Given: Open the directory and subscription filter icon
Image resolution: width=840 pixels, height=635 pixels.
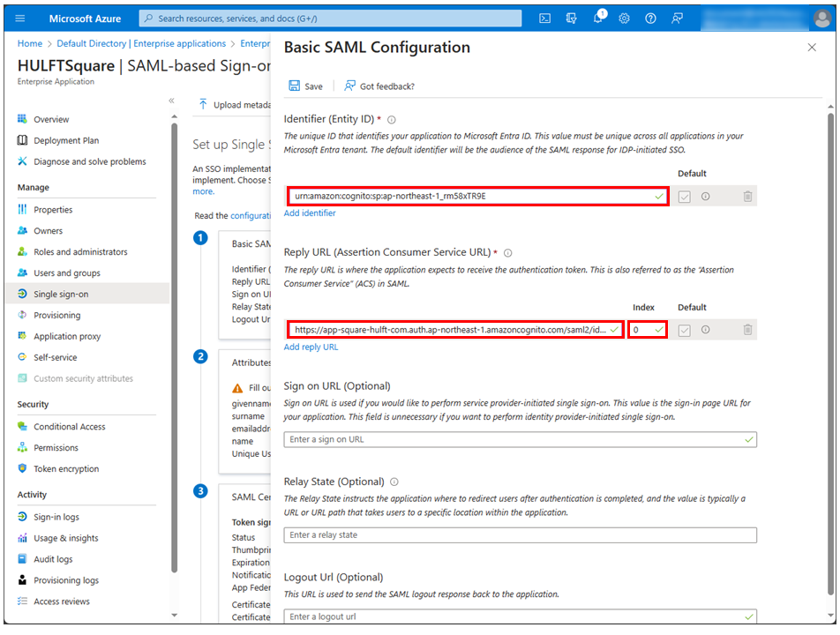Looking at the screenshot, I should pos(572,19).
